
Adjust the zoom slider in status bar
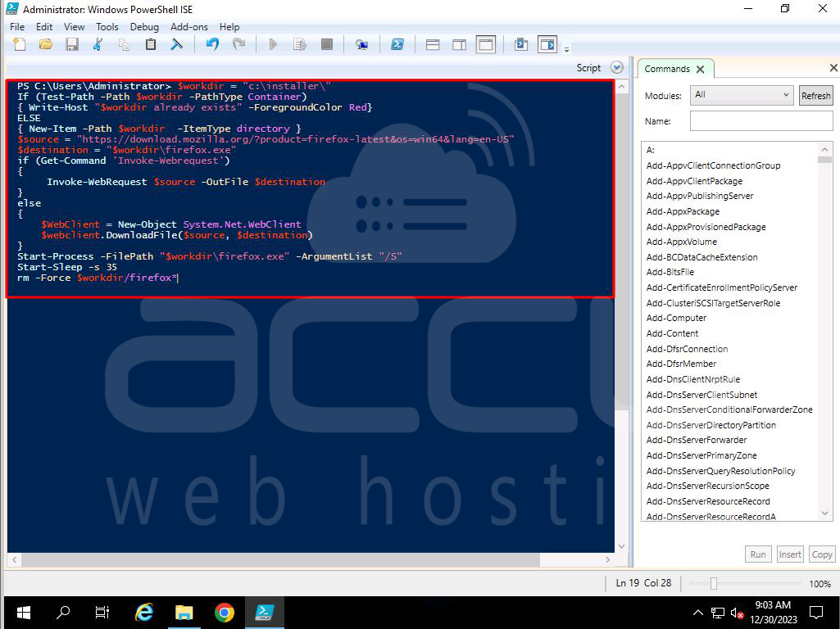coord(714,583)
